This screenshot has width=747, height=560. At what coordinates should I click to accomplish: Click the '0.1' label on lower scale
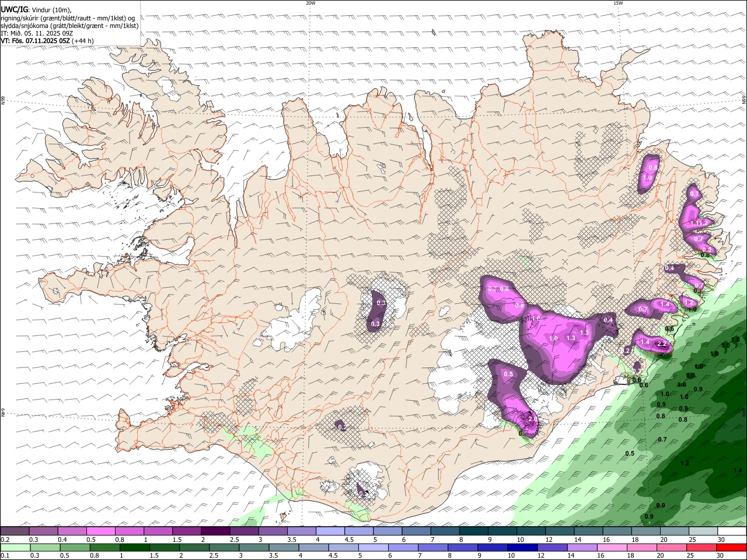[x=5, y=556]
